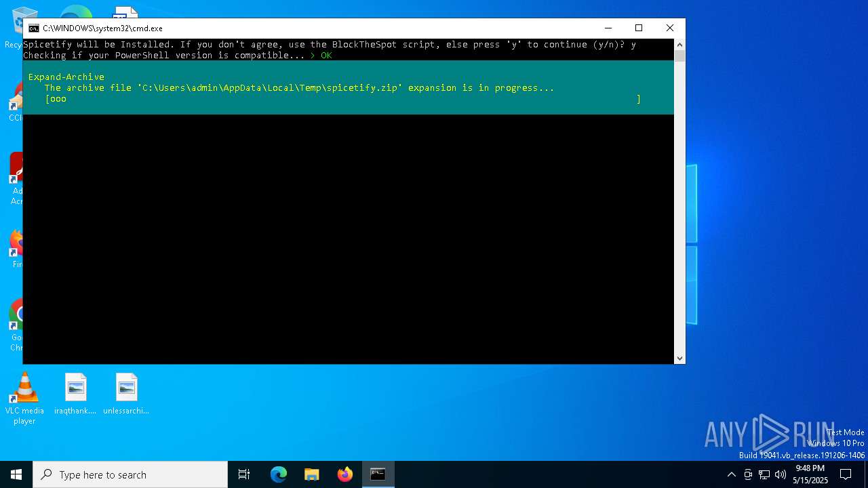Click the PowerShell version compatible 'OK' text
Screen dimensions: 868x488
click(326, 56)
